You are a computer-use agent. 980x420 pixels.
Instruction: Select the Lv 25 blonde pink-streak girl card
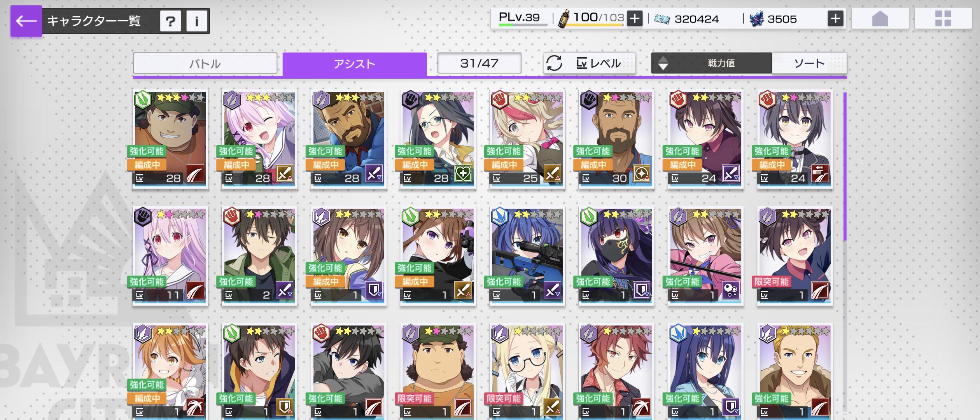point(527,139)
